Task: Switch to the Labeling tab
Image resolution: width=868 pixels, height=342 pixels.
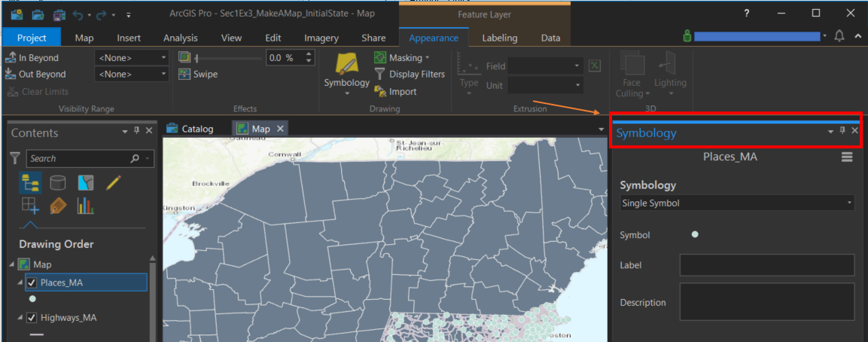Action: pos(499,38)
